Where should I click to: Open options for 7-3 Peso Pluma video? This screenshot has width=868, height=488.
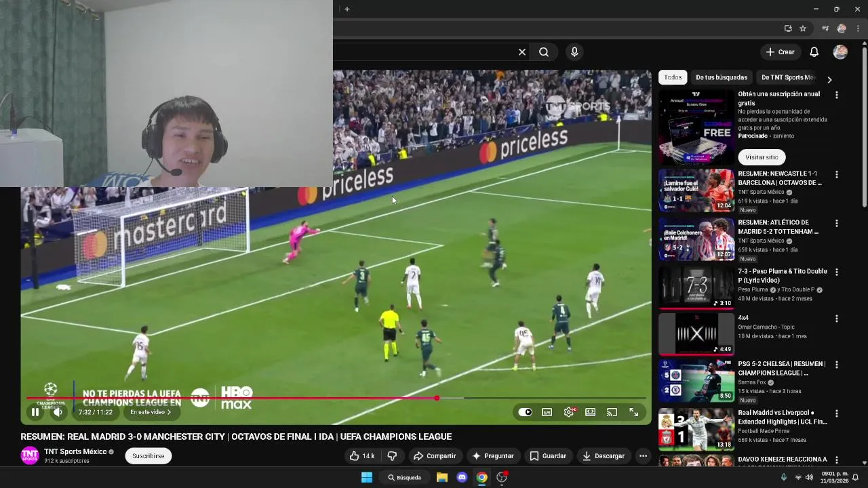[837, 272]
